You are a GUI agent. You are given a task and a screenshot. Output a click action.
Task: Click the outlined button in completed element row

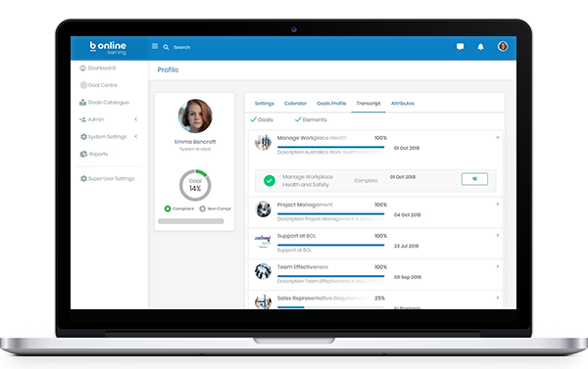point(474,179)
